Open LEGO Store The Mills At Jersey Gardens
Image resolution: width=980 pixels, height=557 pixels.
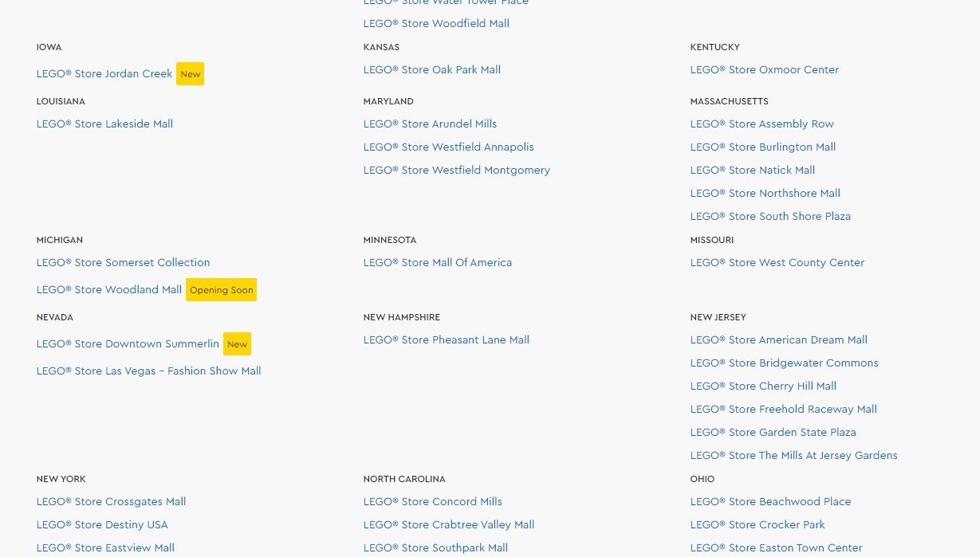click(x=794, y=455)
